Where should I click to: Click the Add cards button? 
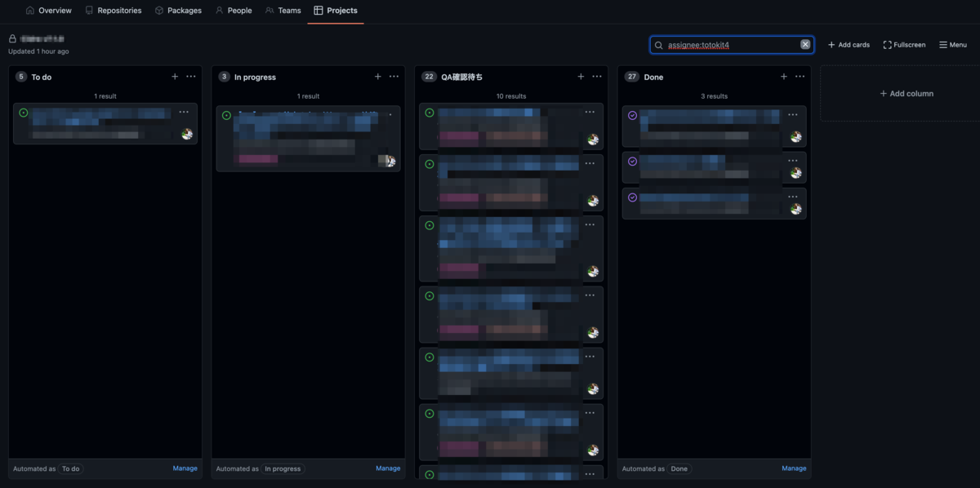pyautogui.click(x=849, y=45)
